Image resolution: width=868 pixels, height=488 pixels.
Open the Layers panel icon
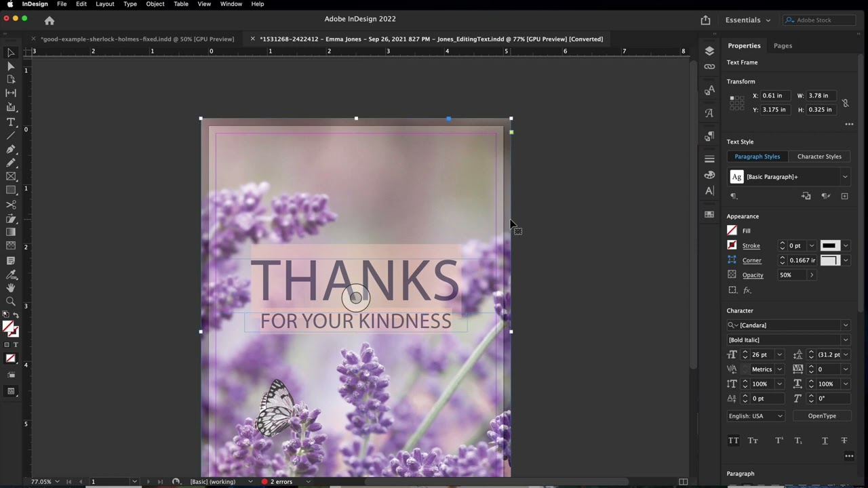pyautogui.click(x=709, y=51)
